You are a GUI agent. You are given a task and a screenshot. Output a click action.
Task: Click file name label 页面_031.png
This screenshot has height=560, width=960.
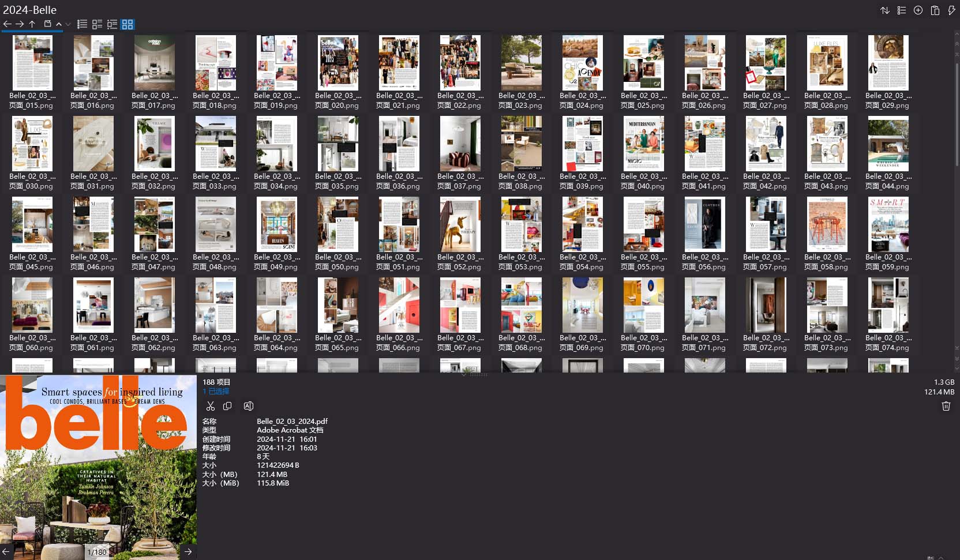coord(93,181)
